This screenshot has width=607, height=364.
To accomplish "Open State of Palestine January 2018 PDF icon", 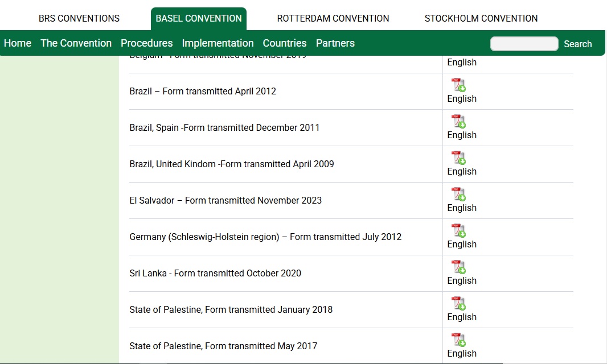I will tap(458, 304).
